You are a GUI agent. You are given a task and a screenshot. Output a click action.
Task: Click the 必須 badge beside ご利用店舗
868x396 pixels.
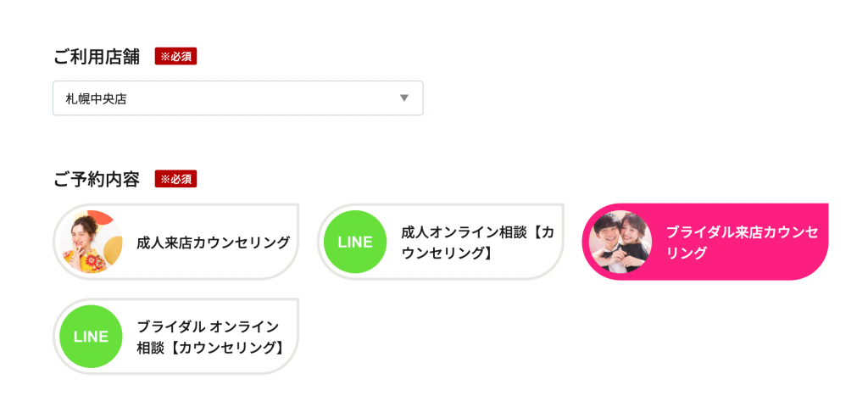point(175,57)
